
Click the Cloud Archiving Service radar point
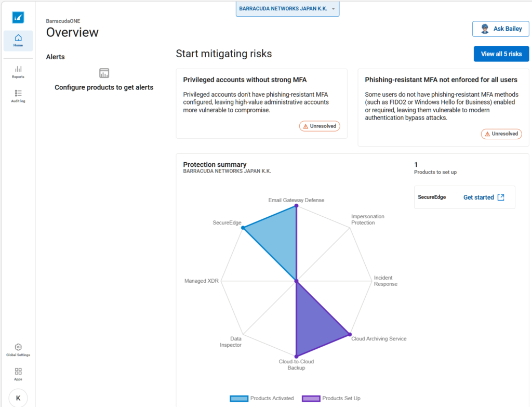pyautogui.click(x=350, y=334)
